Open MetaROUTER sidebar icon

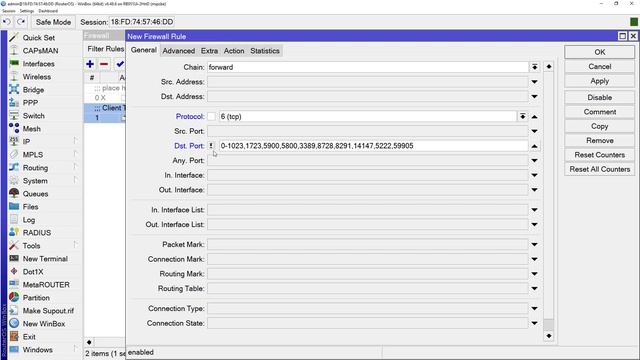pyautogui.click(x=14, y=284)
